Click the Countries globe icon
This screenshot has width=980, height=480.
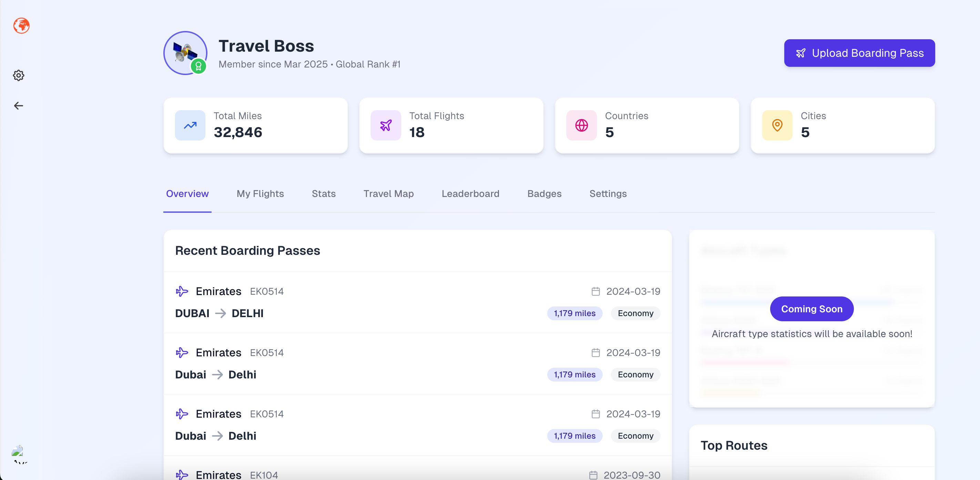[x=581, y=125]
